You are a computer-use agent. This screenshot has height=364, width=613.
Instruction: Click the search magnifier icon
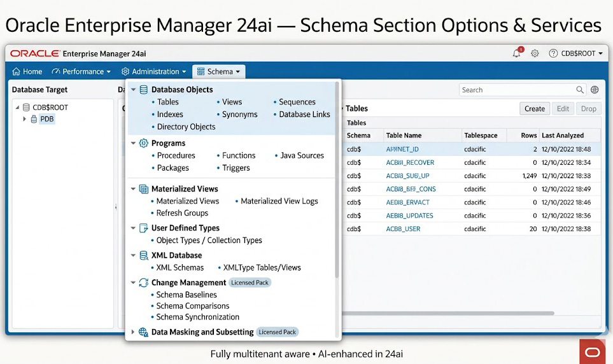[x=580, y=90]
